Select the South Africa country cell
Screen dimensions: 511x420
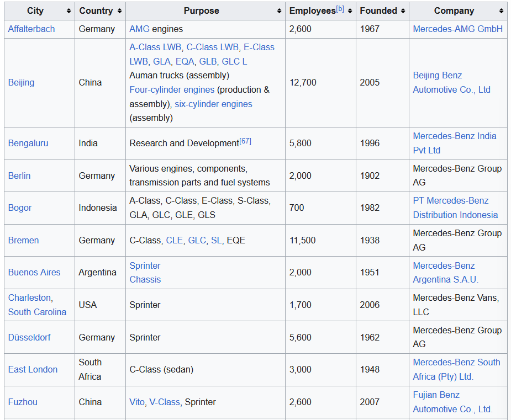click(101, 370)
